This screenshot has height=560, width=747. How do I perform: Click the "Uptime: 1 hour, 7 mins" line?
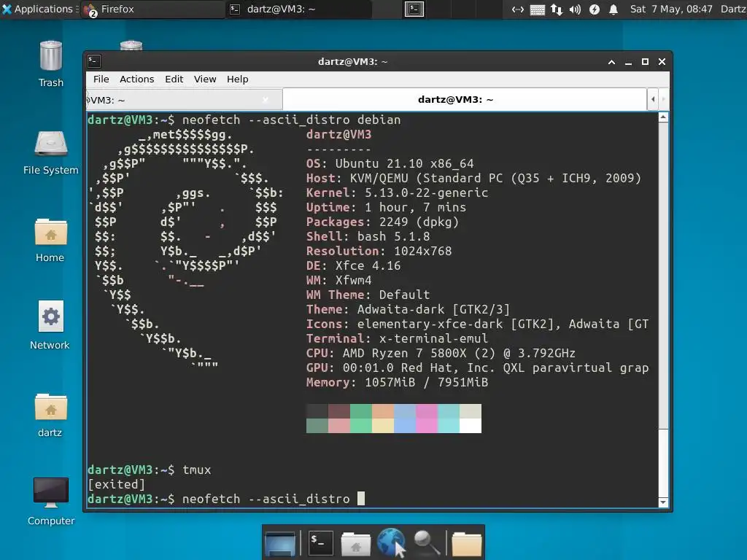[x=386, y=208]
